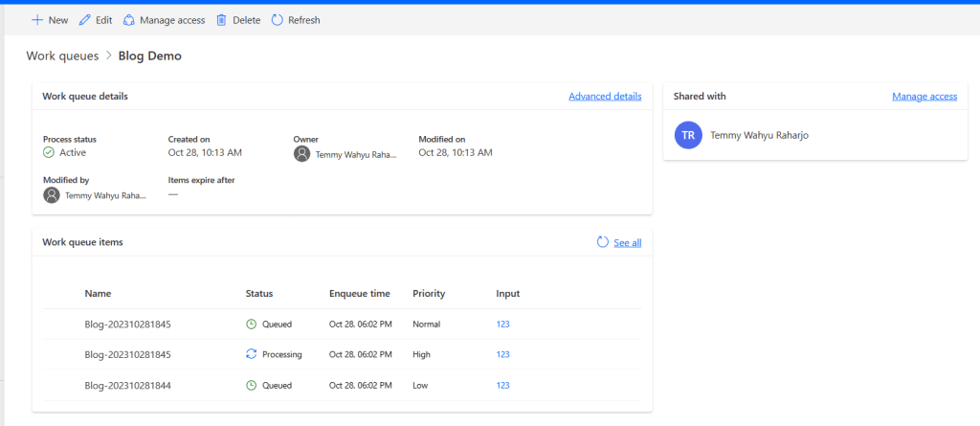Click the Modified by avatar icon

(52, 195)
